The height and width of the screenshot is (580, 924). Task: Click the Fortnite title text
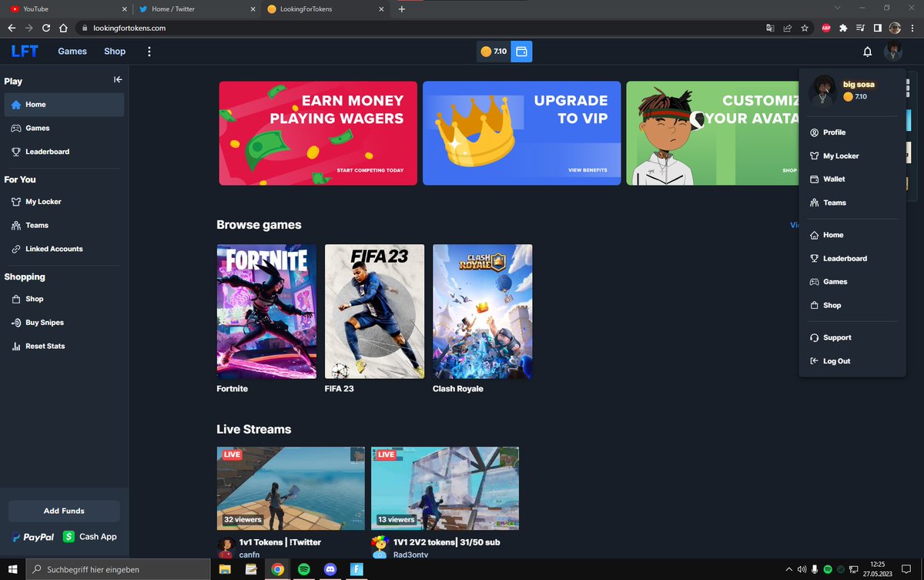click(233, 389)
